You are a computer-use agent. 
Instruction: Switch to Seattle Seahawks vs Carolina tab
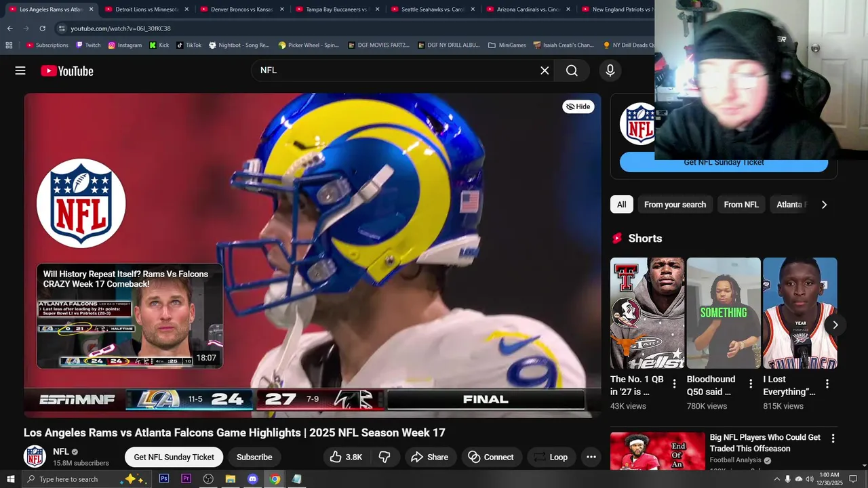click(432, 9)
